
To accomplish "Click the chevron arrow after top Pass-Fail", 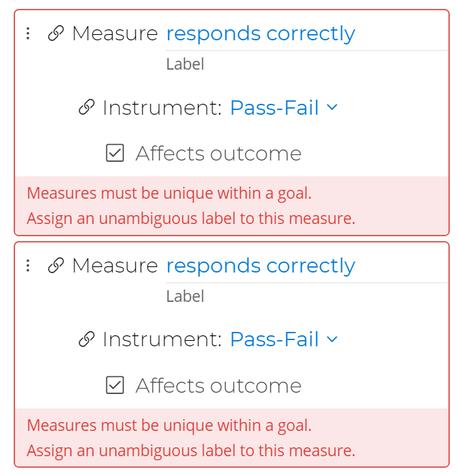I will coord(332,108).
